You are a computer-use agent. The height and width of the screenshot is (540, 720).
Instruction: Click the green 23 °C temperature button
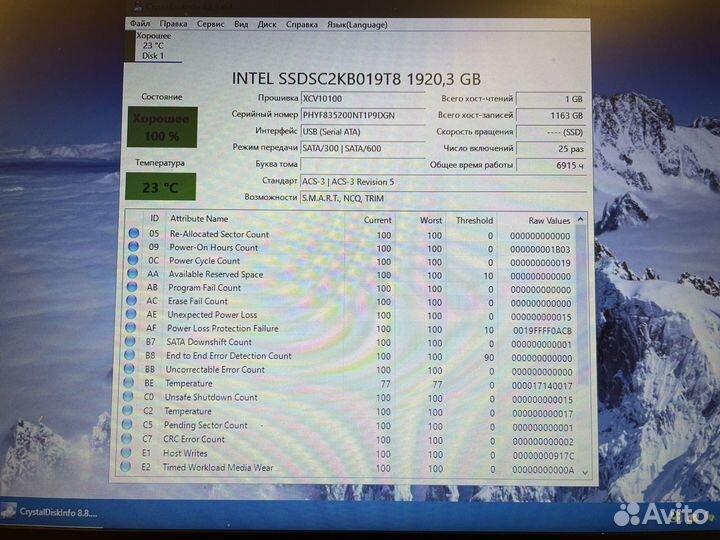(160, 187)
